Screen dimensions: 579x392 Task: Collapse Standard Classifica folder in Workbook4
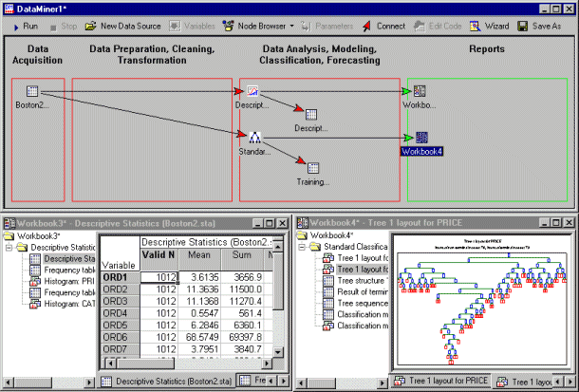(302, 247)
